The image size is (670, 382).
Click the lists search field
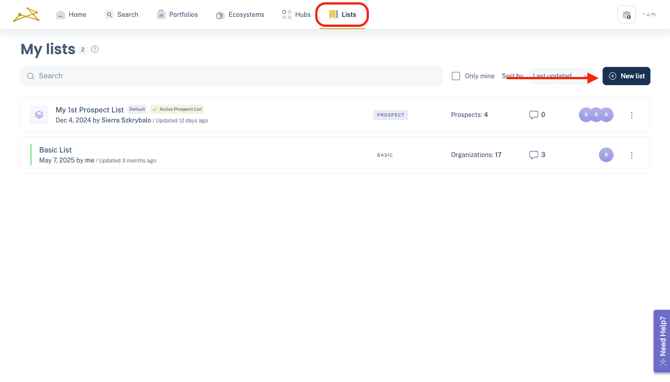pos(232,76)
